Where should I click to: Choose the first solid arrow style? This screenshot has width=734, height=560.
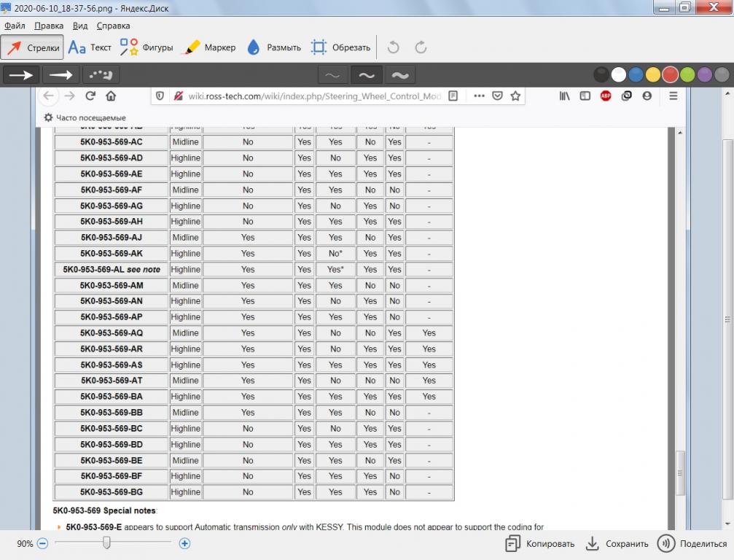pos(22,75)
